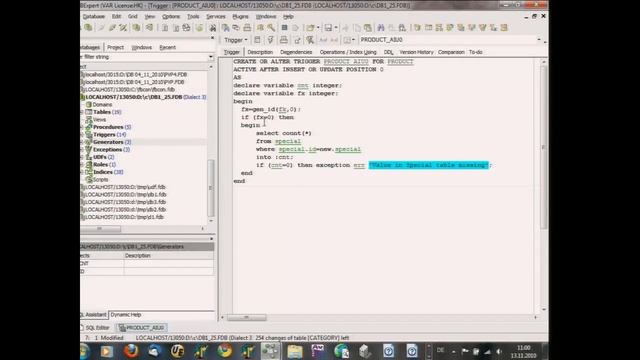The image size is (640, 360).
Task: Open UltraEdit from the taskbar
Action: tap(177, 351)
